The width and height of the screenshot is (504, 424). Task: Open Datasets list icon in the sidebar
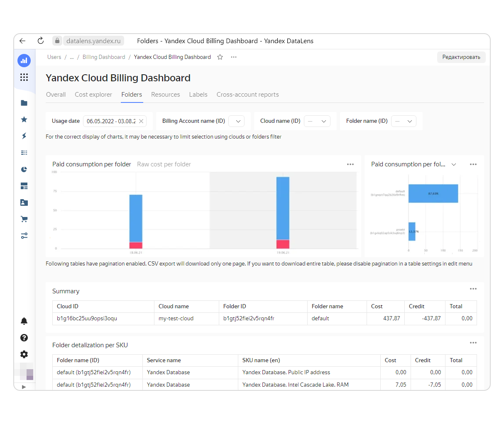point(24,153)
